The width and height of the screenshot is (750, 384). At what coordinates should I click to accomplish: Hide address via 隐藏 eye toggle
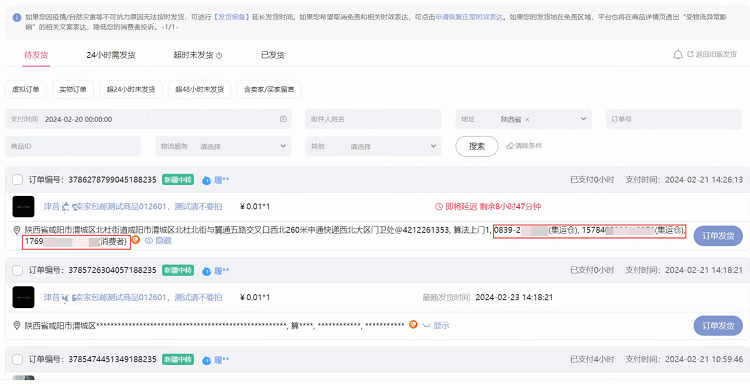pyautogui.click(x=158, y=241)
